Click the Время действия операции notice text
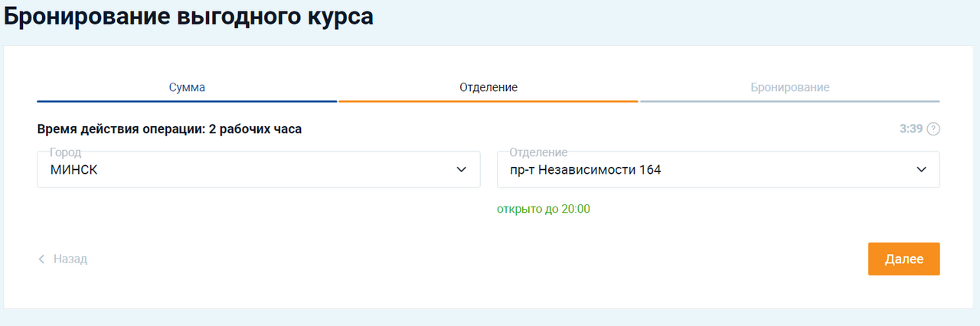The height and width of the screenshot is (326, 980). click(x=169, y=129)
